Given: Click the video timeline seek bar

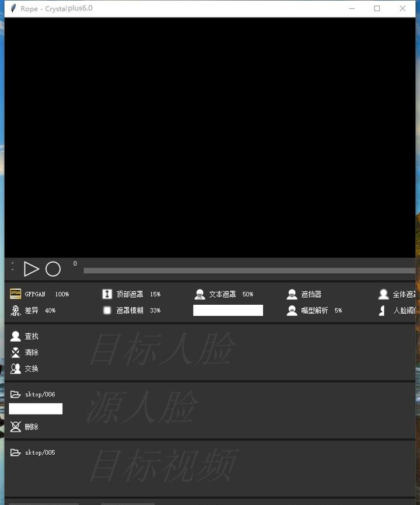Looking at the screenshot, I should [x=250, y=270].
